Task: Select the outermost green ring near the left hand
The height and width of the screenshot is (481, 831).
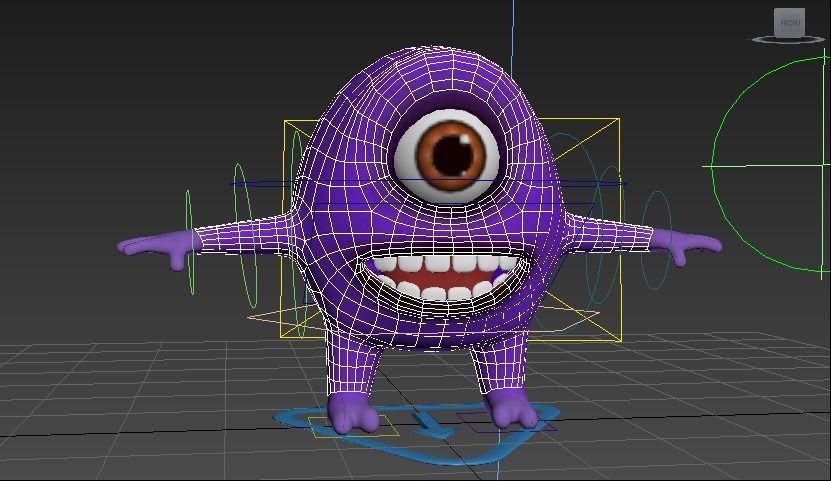Action: click(x=189, y=242)
